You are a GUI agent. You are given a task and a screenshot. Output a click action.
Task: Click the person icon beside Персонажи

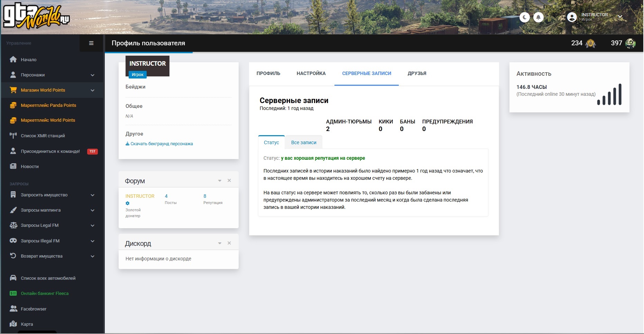pos(13,75)
